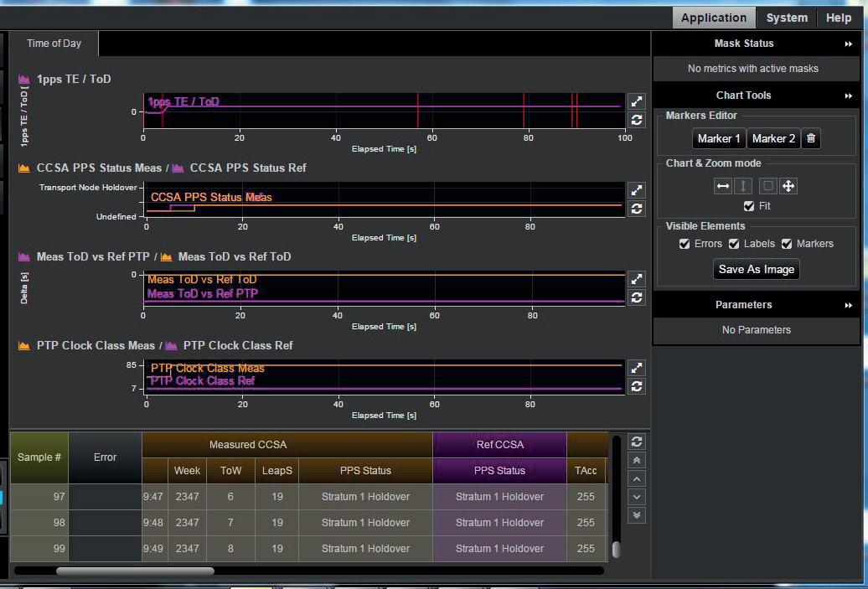
Task: Expand the PTP Clock Class chart
Action: [637, 368]
